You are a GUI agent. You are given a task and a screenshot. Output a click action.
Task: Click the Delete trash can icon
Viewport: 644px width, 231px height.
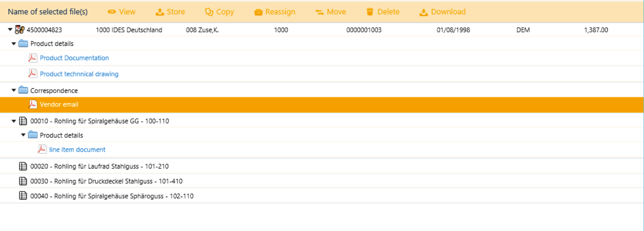click(370, 12)
